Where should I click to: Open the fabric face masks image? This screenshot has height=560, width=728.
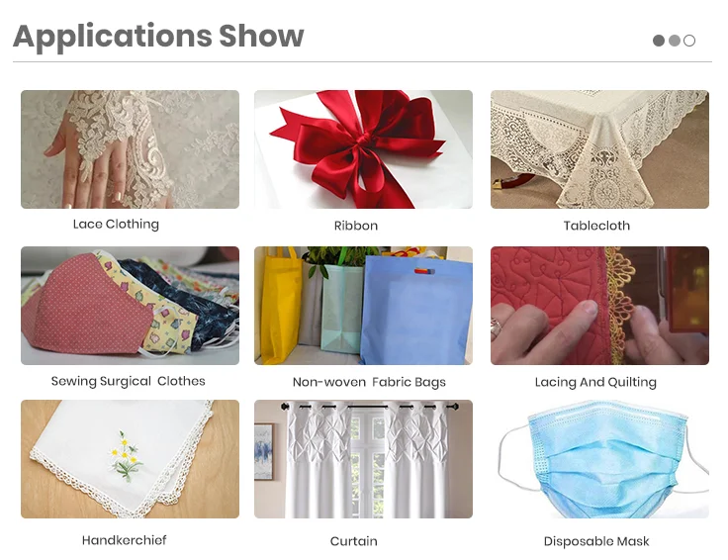130,306
